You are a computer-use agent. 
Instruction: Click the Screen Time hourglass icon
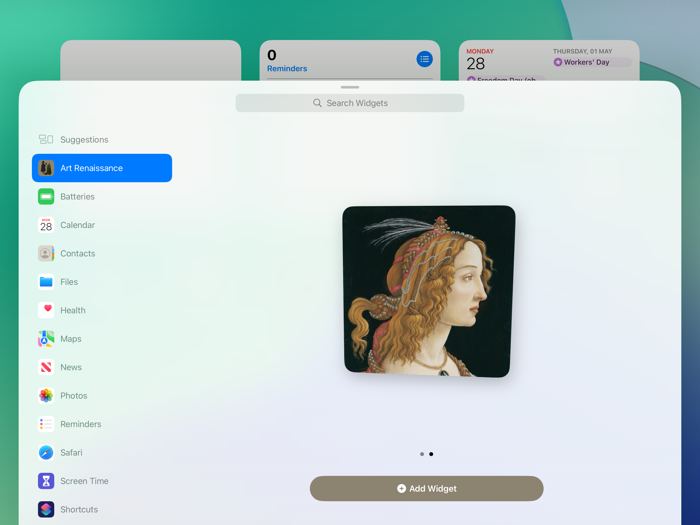tap(46, 481)
